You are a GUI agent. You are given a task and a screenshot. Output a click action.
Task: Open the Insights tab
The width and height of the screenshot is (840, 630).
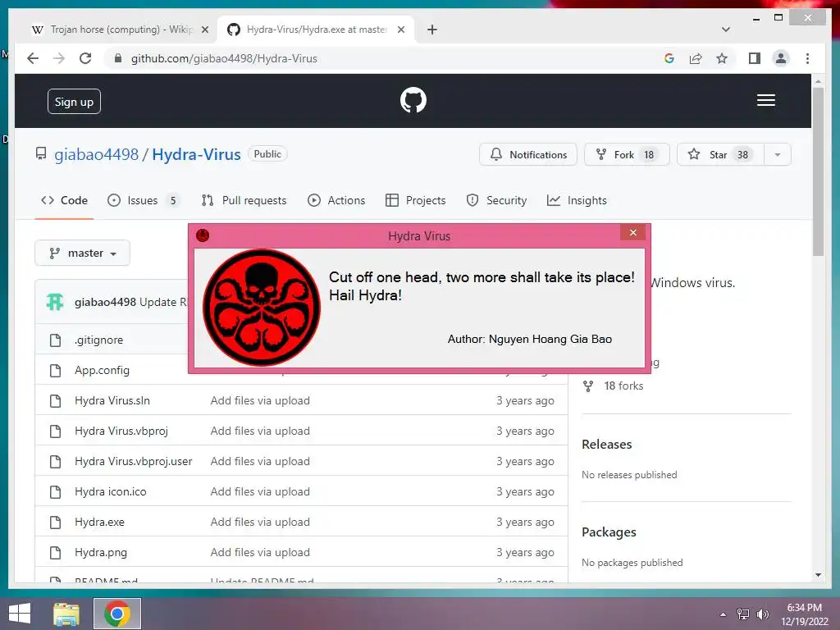577,200
